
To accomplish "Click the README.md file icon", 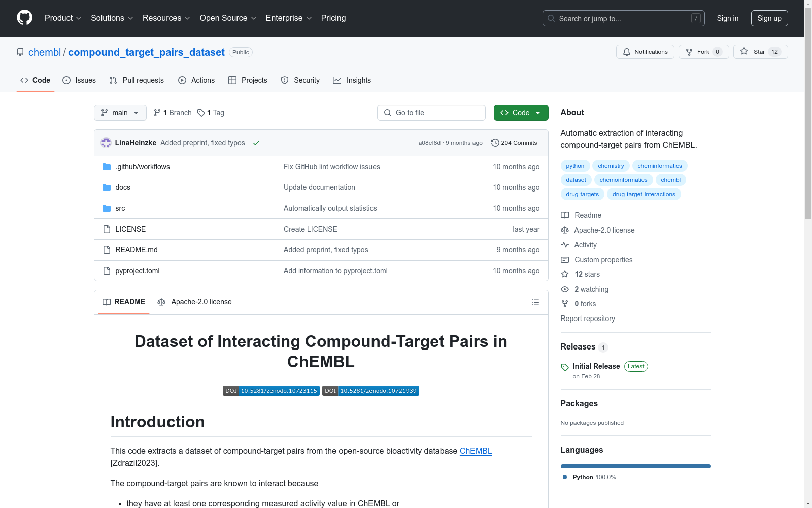I will (107, 250).
